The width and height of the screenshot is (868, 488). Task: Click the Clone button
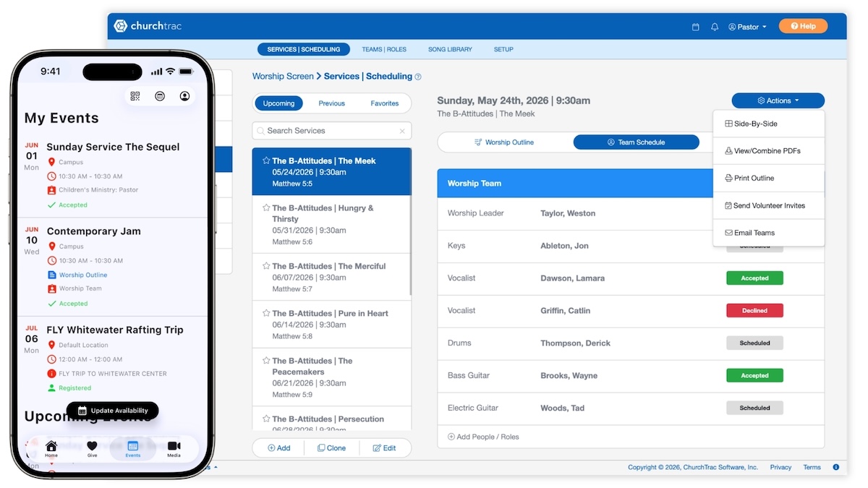tap(331, 448)
